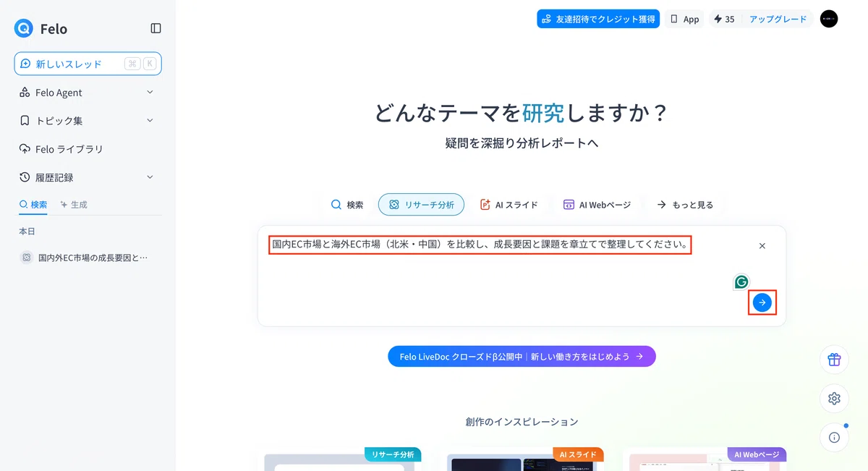Image resolution: width=868 pixels, height=471 pixels.
Task: Switch to the 検索 history tab
Action: pos(33,205)
